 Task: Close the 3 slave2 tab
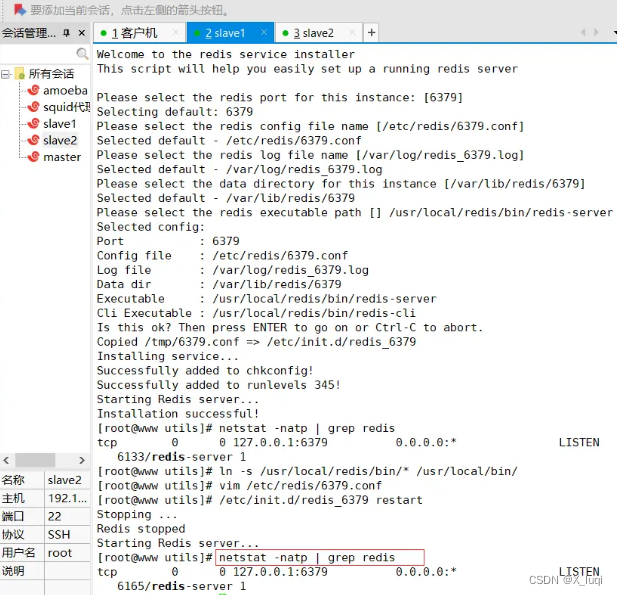click(353, 33)
